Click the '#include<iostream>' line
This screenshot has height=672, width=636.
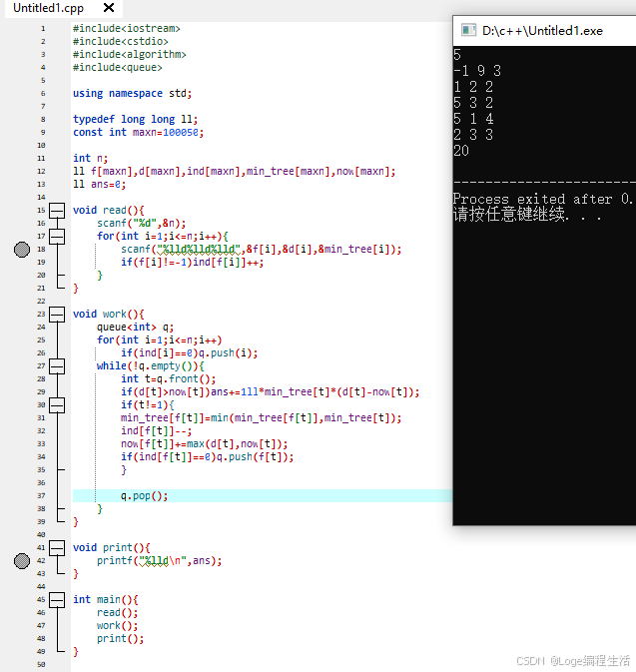click(x=127, y=28)
